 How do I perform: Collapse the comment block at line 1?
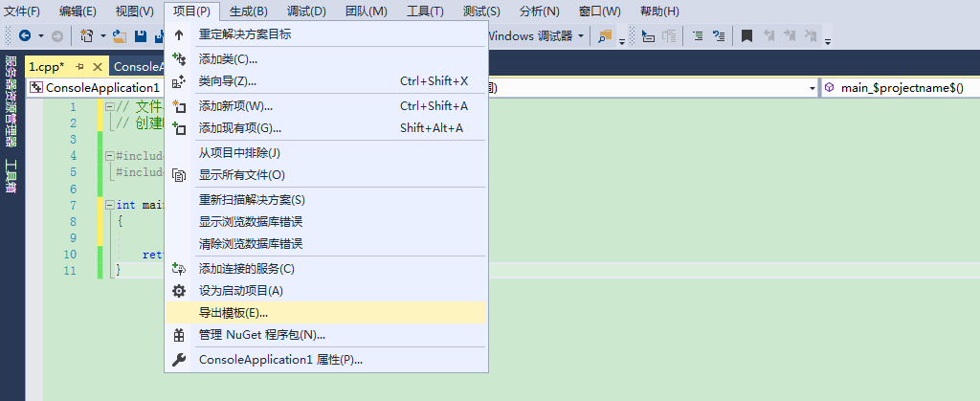pyautogui.click(x=109, y=107)
